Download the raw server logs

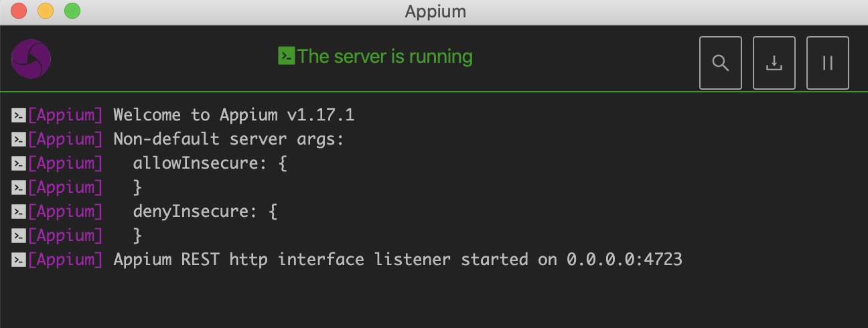coord(774,63)
